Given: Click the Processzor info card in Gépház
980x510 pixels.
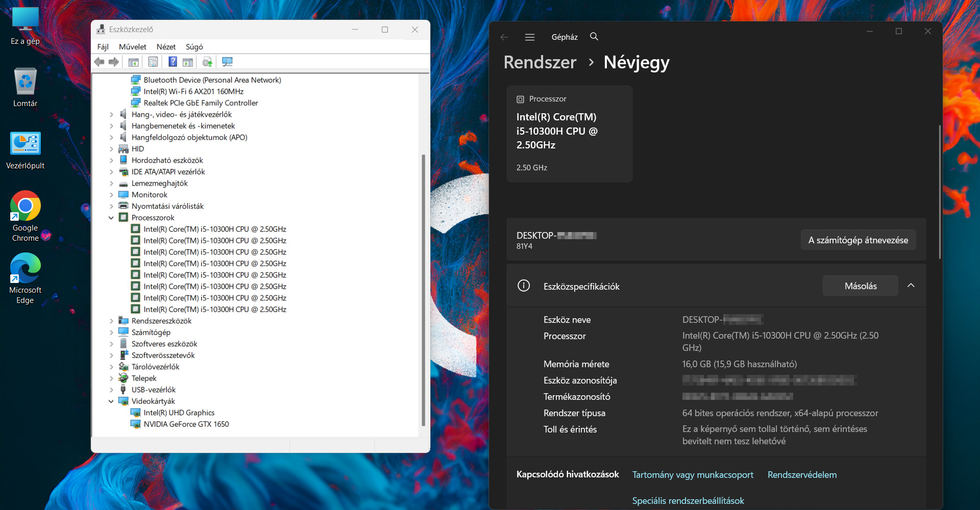Looking at the screenshot, I should point(569,134).
